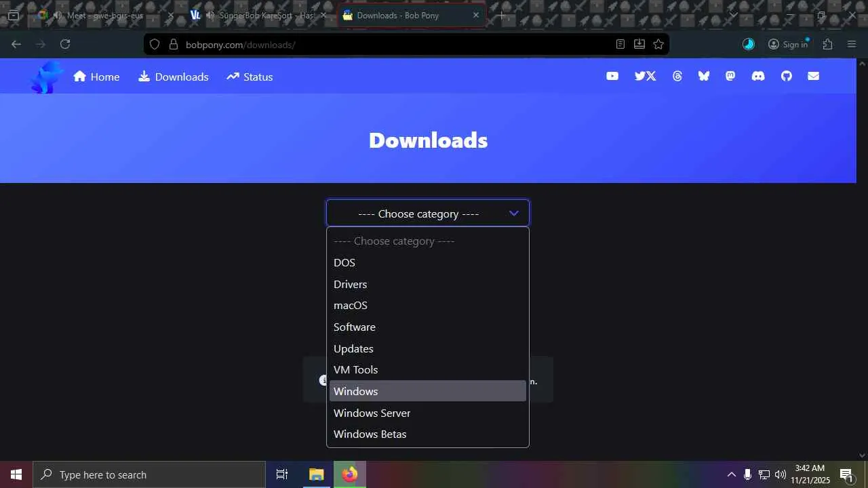Image resolution: width=868 pixels, height=488 pixels.
Task: Click the round teal extension icon in toolbar
Action: tap(749, 44)
